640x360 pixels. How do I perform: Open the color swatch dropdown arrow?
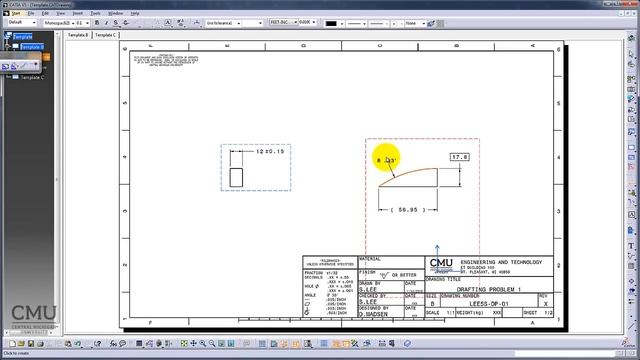342,23
